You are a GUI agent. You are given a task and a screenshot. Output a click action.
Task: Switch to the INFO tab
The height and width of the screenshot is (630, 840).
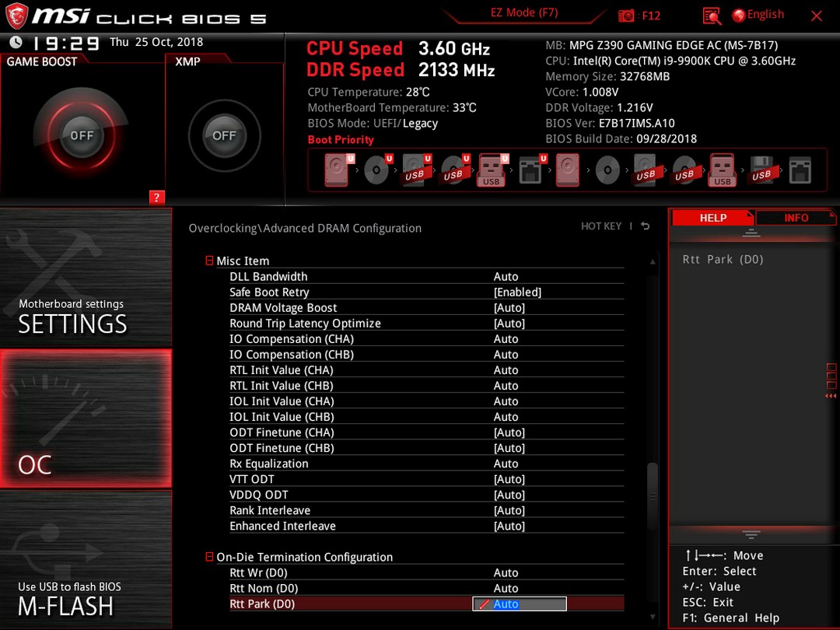[796, 218]
